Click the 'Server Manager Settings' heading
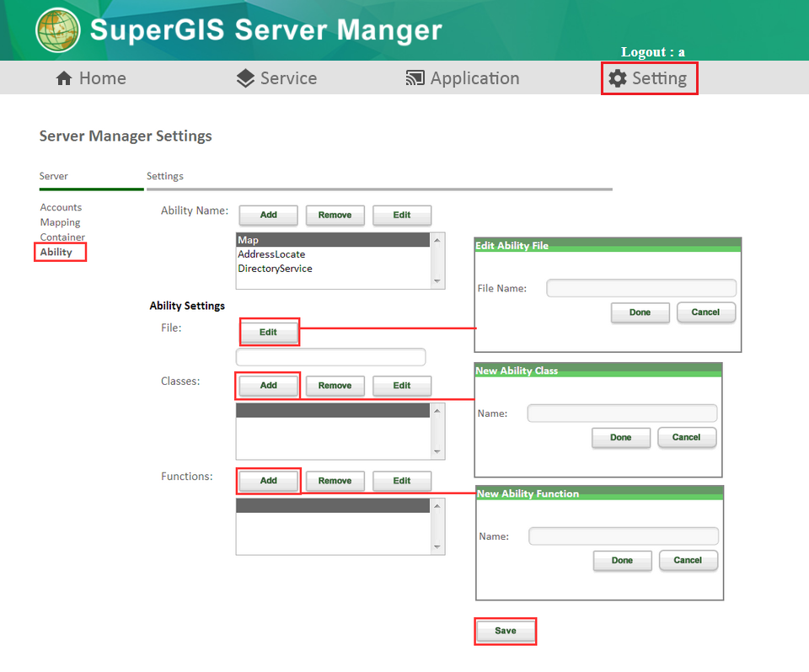Viewport: 809px width, 672px height. [x=126, y=136]
